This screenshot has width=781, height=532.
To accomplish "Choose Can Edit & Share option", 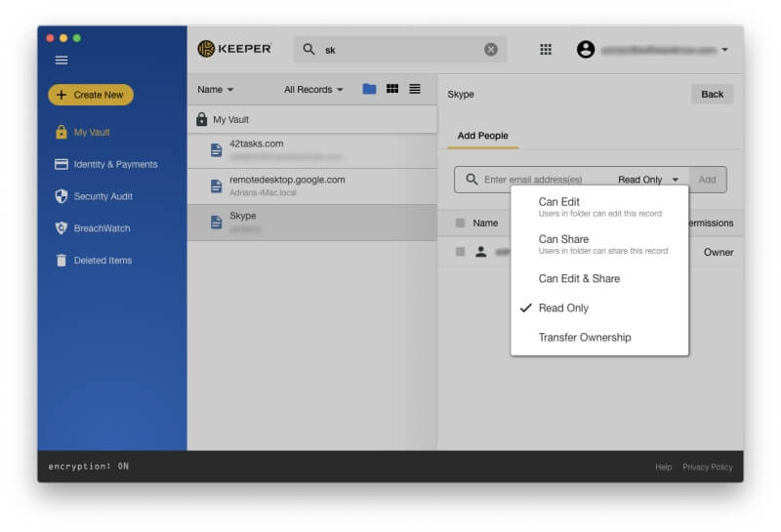I will (x=599, y=278).
